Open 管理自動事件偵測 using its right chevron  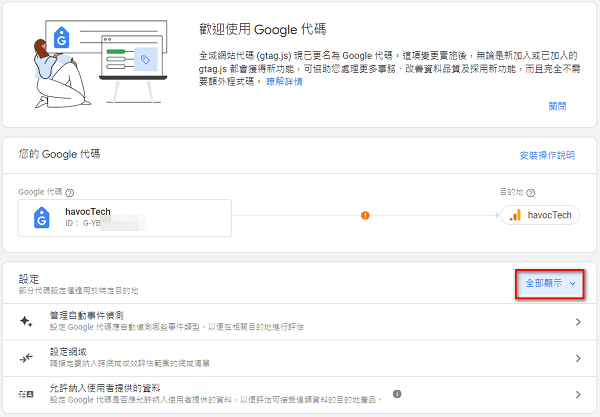(579, 321)
